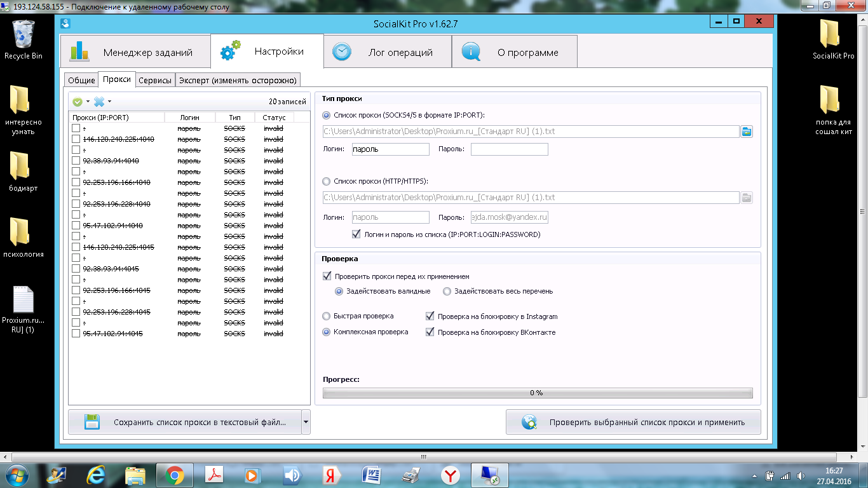The height and width of the screenshot is (488, 868).
Task: Select the SocialKit Pro desktop folder
Action: pos(833,39)
